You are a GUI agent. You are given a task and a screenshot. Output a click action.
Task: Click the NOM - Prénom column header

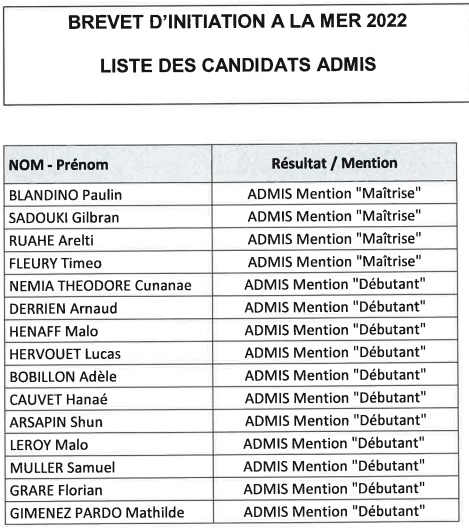[58, 165]
